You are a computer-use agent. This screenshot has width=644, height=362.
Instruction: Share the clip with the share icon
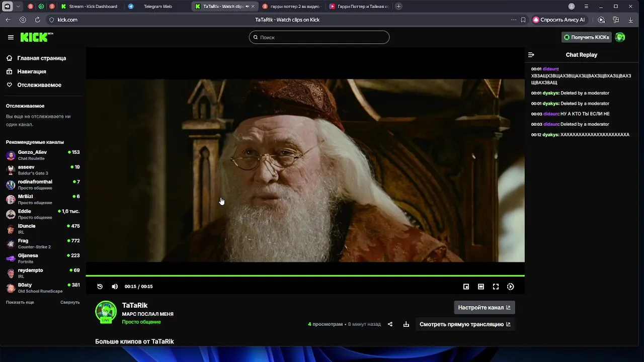(390, 324)
